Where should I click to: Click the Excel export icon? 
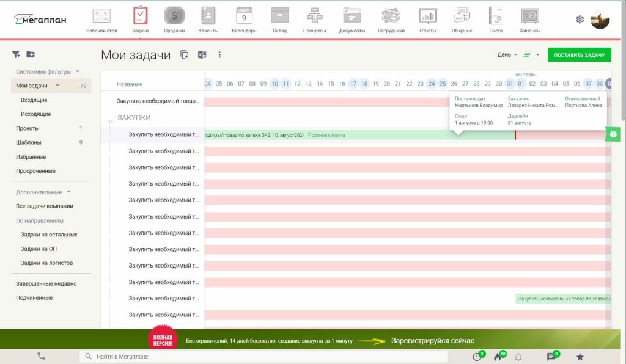click(x=202, y=55)
